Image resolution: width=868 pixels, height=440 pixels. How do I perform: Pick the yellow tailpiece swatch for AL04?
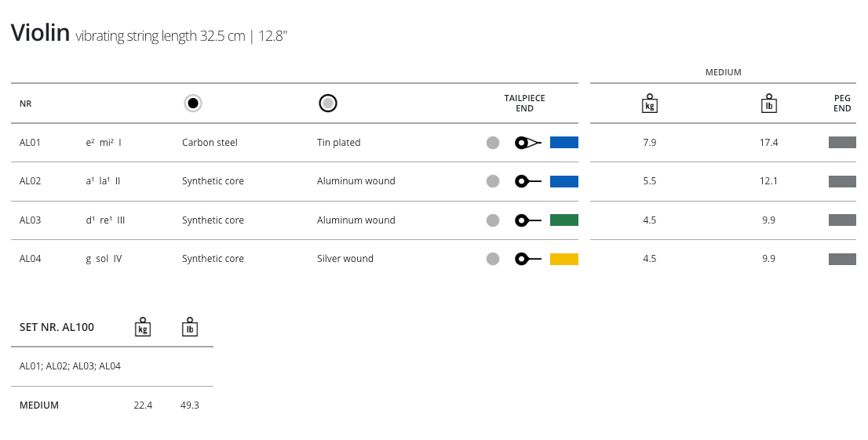(x=563, y=259)
